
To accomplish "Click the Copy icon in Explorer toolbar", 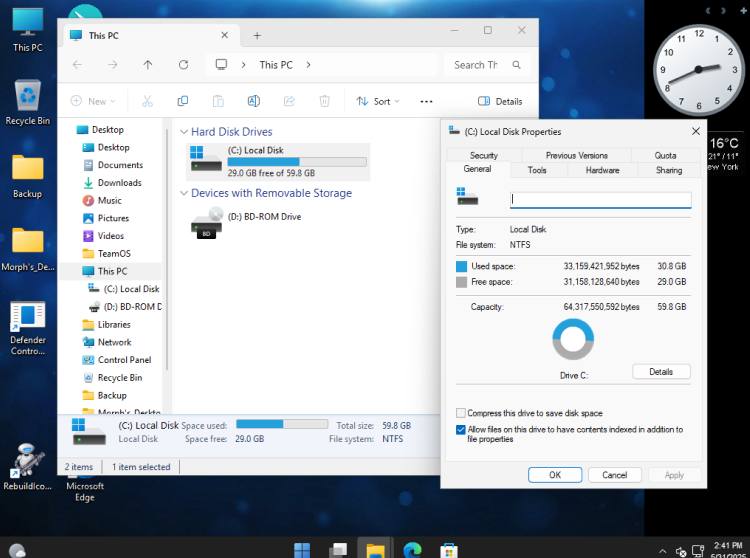I will (183, 101).
